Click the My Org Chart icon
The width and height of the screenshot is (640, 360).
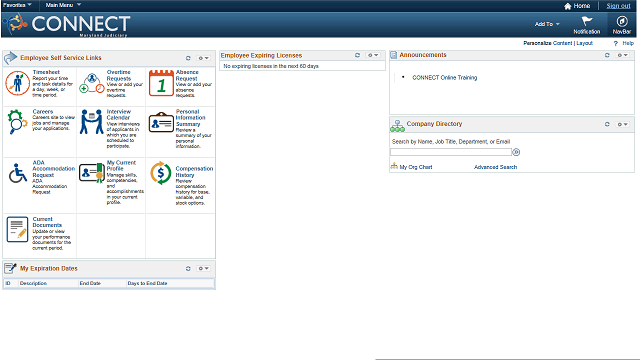(394, 166)
